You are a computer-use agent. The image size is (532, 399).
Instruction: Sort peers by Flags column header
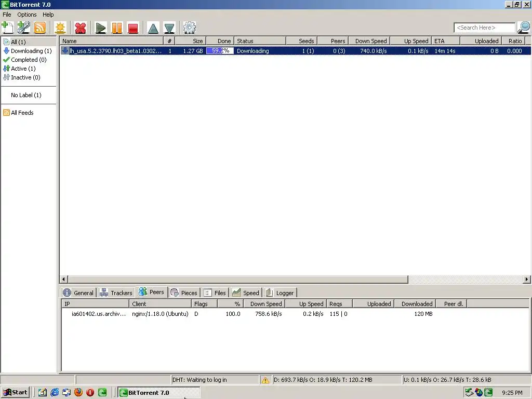pos(204,304)
